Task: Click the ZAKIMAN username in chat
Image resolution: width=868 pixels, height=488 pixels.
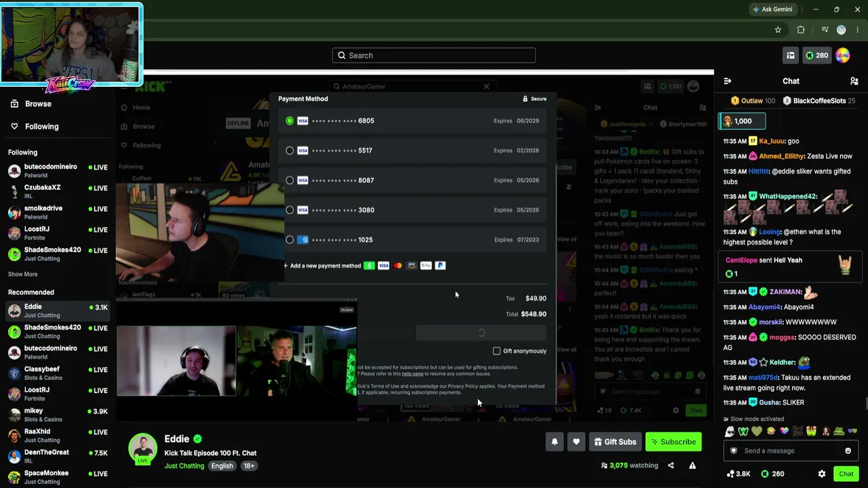Action: [x=785, y=292]
